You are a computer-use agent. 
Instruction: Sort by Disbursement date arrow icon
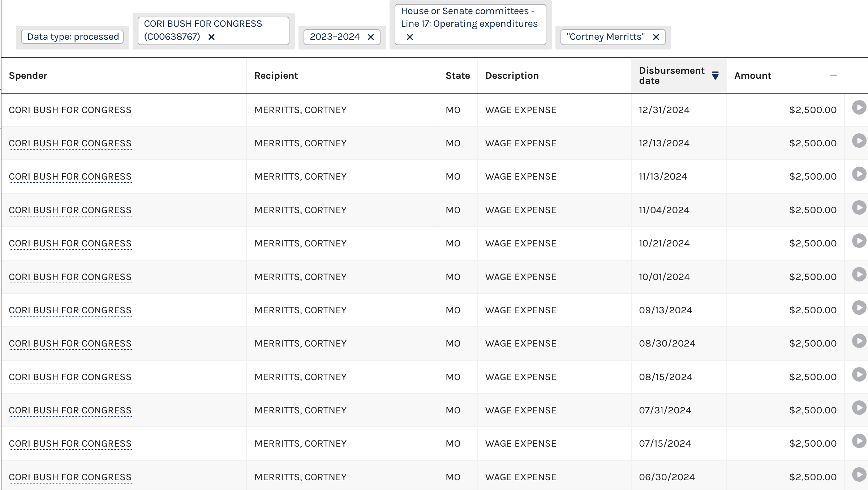pos(715,75)
